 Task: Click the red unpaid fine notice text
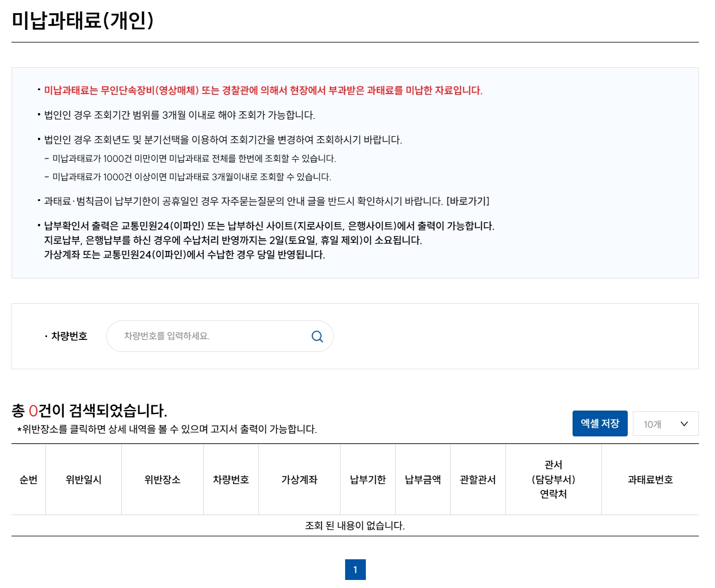pos(261,90)
